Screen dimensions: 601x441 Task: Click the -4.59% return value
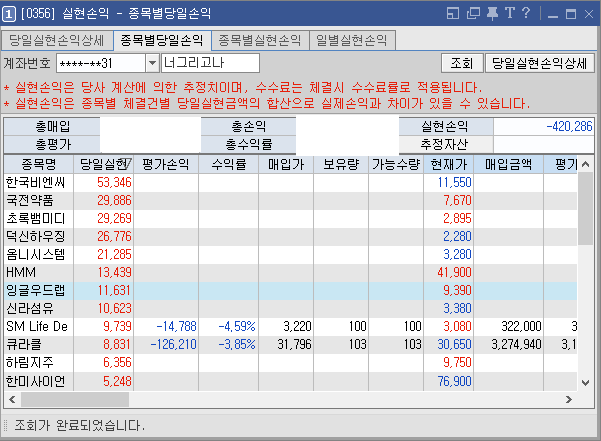point(237,326)
